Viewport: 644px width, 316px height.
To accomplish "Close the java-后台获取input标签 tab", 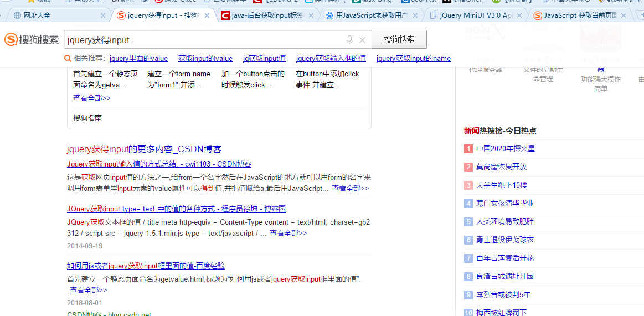I will pyautogui.click(x=311, y=15).
